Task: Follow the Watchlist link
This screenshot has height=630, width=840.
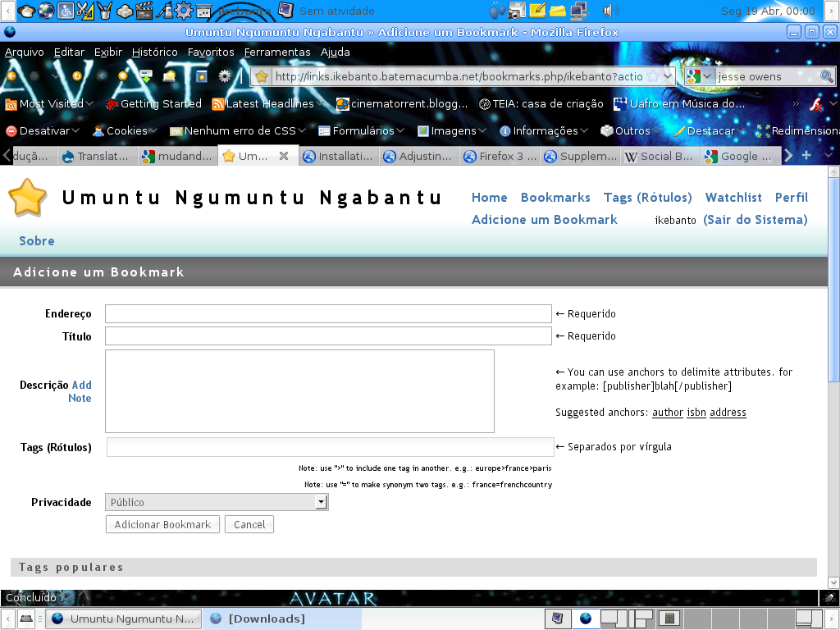Action: tap(733, 197)
